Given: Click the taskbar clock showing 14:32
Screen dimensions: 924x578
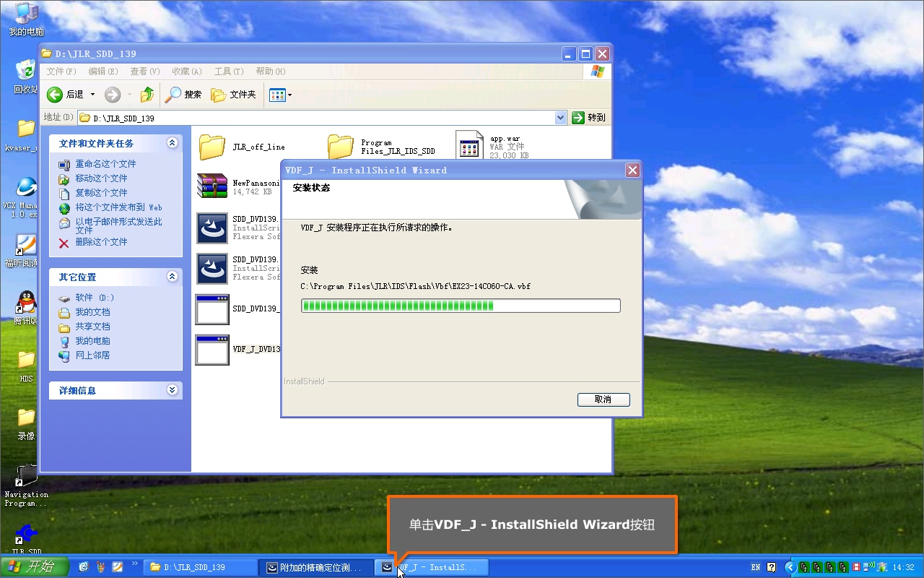Looking at the screenshot, I should coord(903,567).
